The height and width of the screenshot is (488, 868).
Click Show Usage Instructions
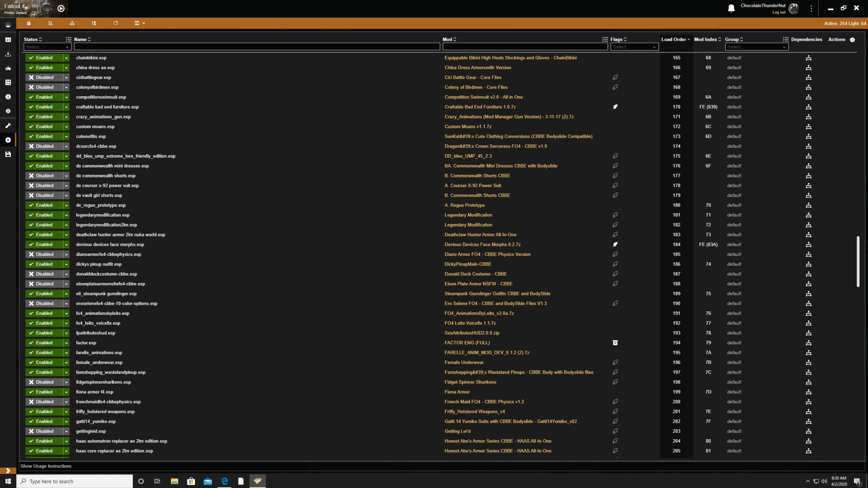46,466
